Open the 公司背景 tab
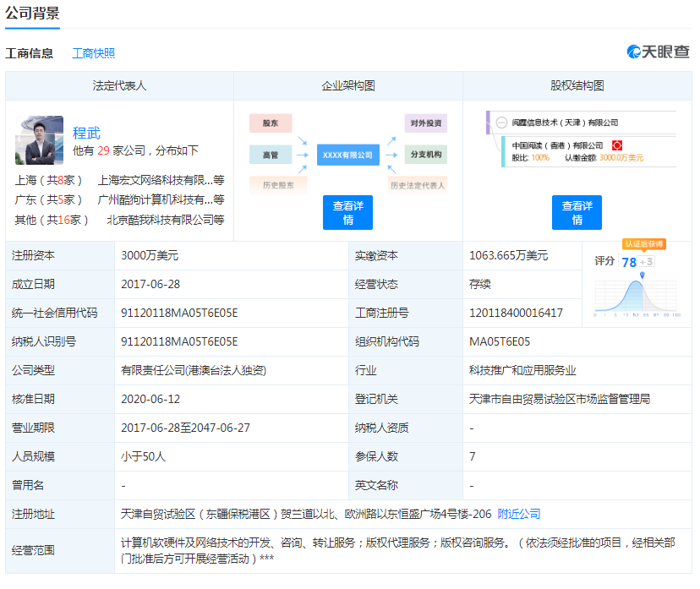This screenshot has height=589, width=700. click(32, 13)
